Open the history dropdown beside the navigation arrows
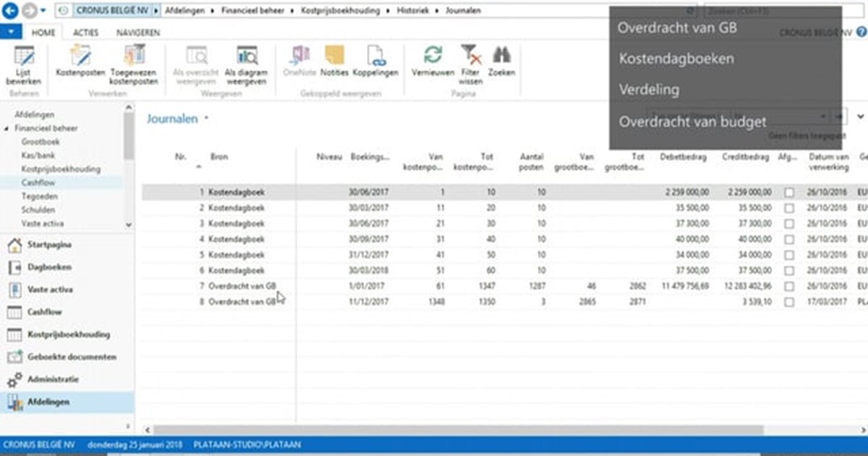The width and height of the screenshot is (868, 456). (43, 12)
